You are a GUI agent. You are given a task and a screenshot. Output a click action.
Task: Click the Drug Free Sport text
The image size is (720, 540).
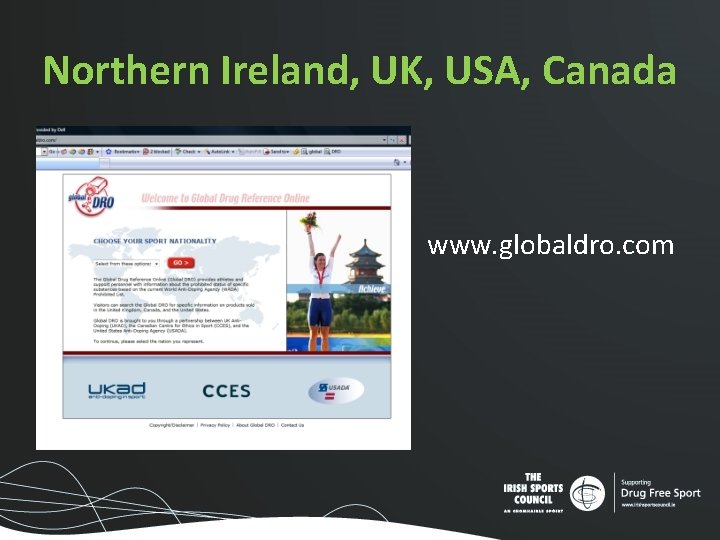[x=661, y=493]
